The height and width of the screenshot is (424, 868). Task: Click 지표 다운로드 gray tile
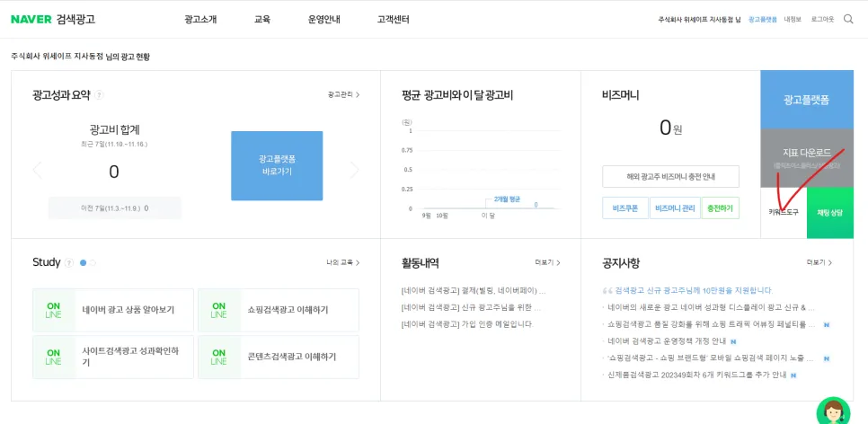click(807, 158)
